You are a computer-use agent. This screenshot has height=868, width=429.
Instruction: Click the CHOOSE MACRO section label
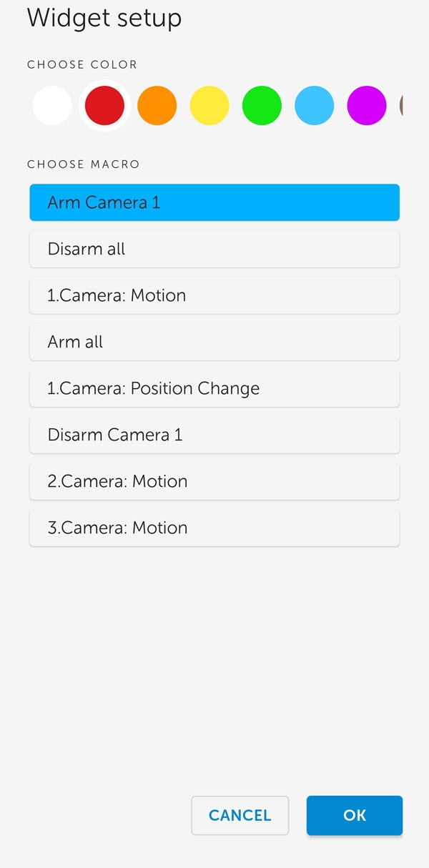pos(84,164)
